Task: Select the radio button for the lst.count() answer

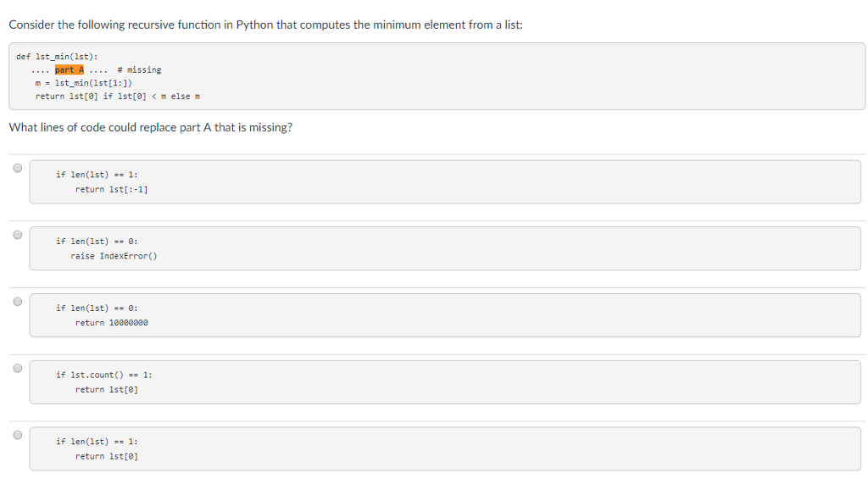Action: (x=17, y=368)
